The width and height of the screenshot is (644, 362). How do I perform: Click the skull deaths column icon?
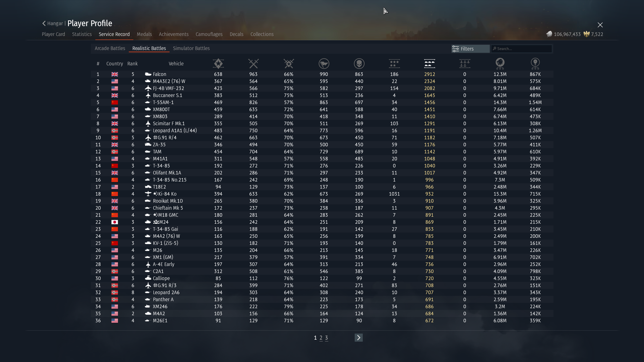[x=359, y=64]
